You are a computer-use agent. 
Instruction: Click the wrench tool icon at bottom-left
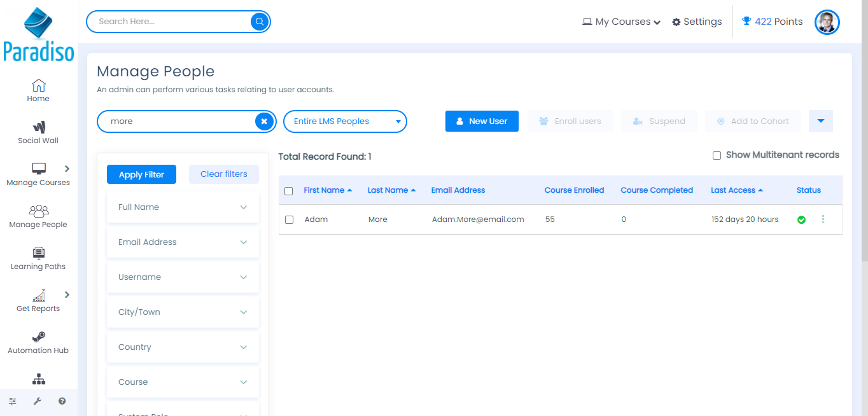[37, 401]
